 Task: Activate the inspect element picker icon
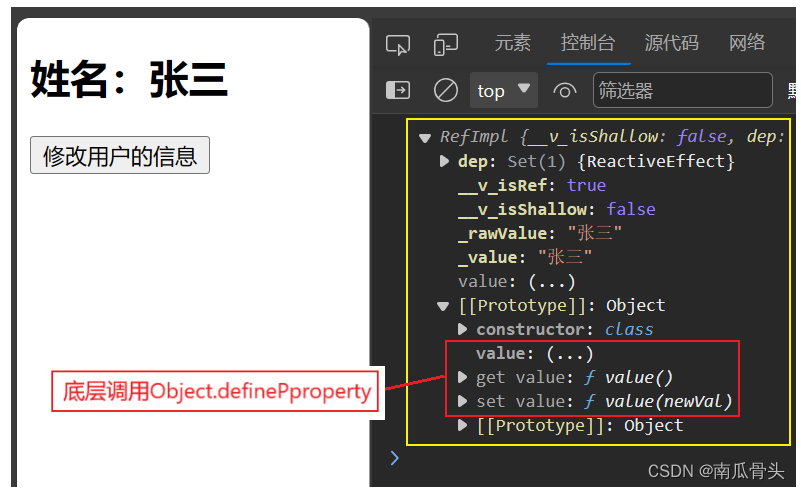click(x=397, y=45)
